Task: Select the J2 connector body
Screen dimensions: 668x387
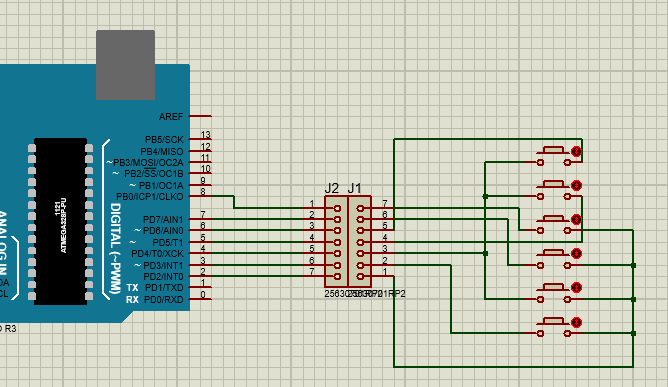Action: tap(336, 242)
